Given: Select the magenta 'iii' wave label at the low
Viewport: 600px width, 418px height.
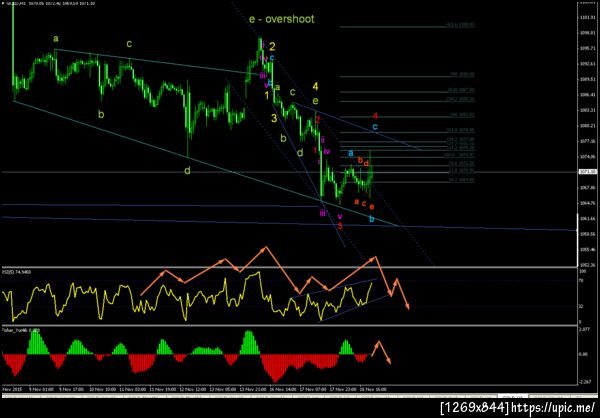Looking at the screenshot, I should 323,213.
